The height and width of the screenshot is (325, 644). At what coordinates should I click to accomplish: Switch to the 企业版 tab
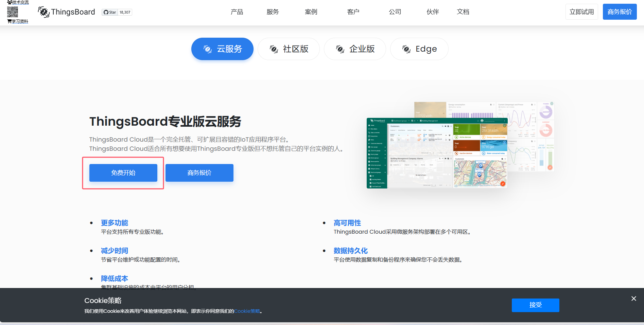355,49
